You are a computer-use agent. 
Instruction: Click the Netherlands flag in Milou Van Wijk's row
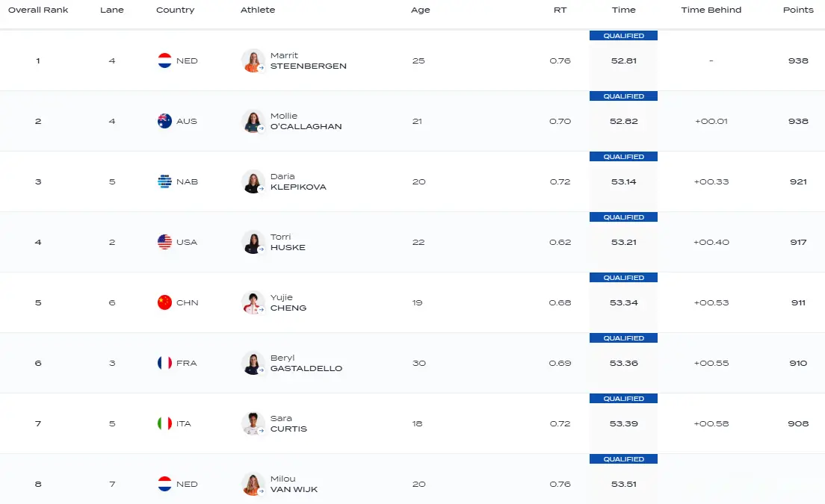tap(165, 484)
